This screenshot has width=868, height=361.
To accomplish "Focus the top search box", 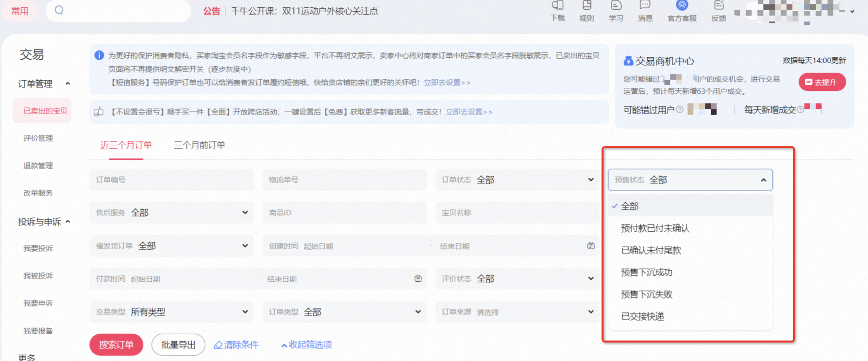I will coord(118,10).
